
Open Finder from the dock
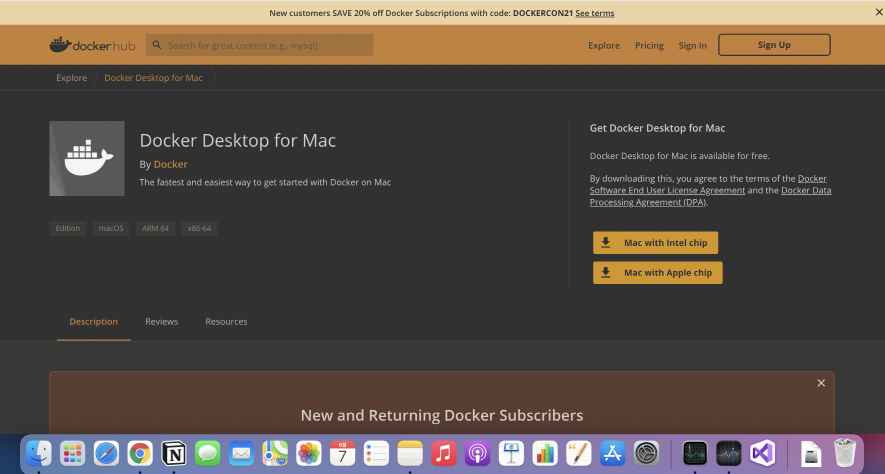pos(39,453)
